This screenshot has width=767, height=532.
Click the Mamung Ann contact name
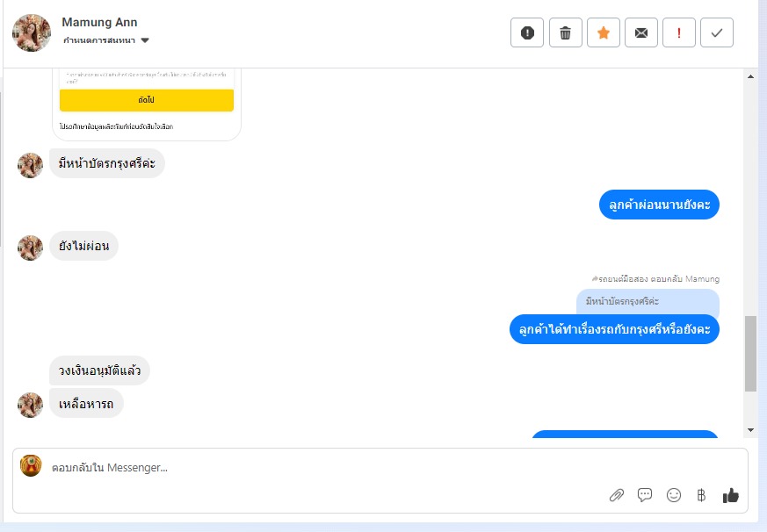click(99, 22)
